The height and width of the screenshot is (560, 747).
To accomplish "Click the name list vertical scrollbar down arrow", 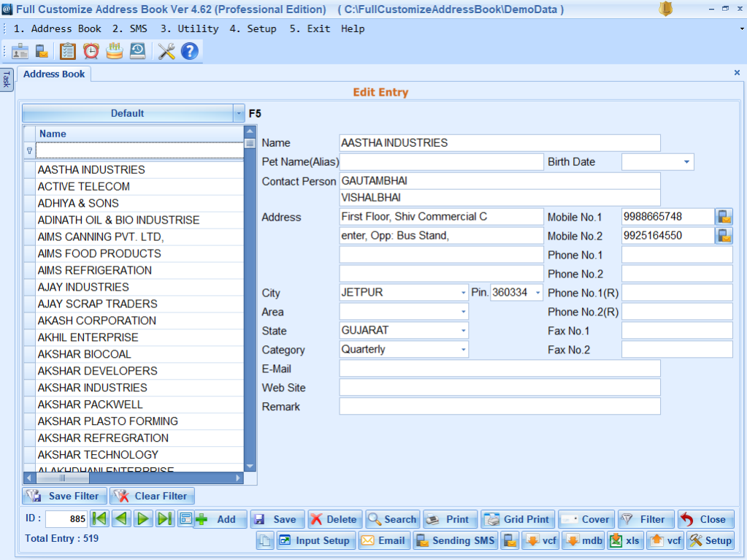I will tap(250, 467).
